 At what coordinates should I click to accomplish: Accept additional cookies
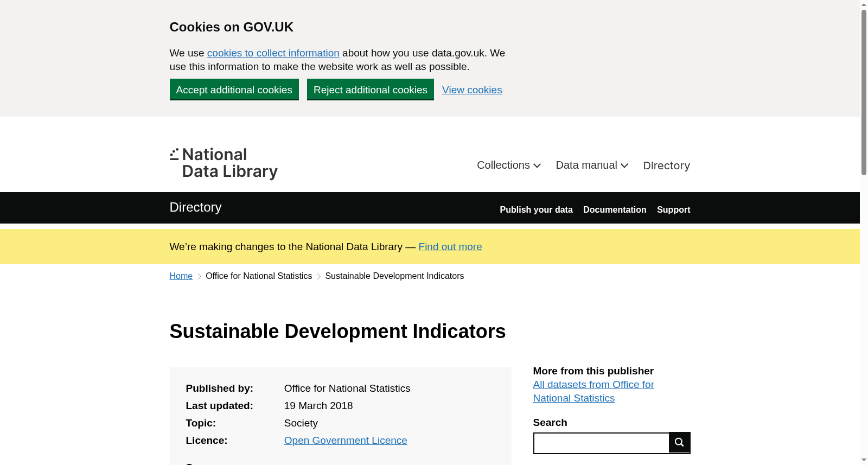click(234, 90)
